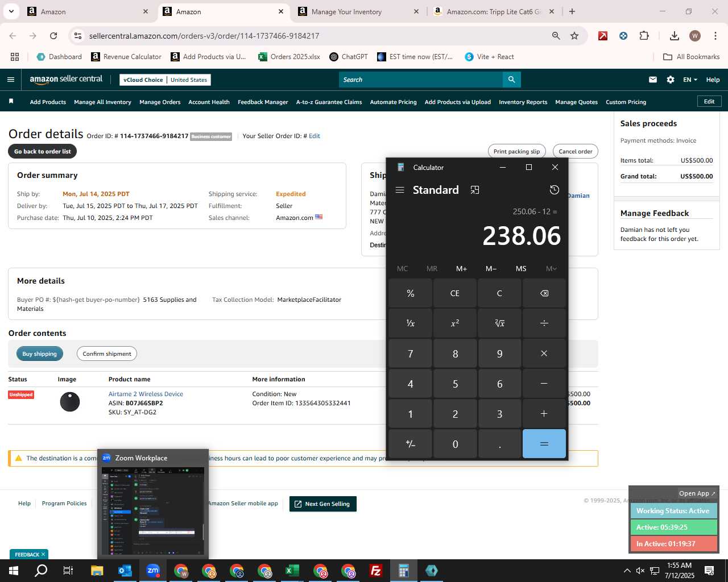This screenshot has height=582, width=728.
Task: Click the Calculator divide key
Action: 544,323
